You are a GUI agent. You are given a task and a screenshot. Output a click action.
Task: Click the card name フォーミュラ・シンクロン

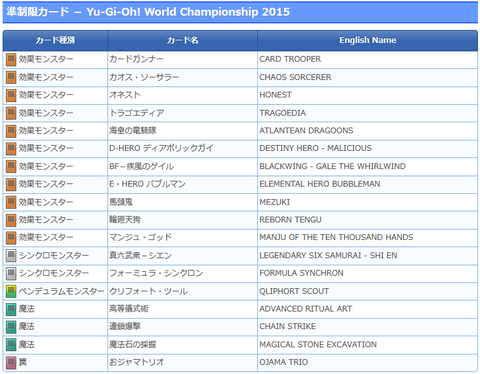[x=156, y=273]
